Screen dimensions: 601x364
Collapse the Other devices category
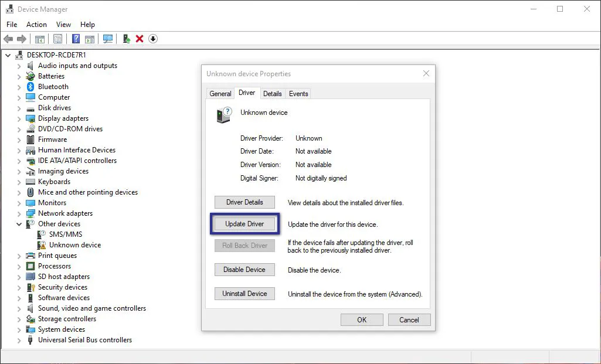coord(18,224)
